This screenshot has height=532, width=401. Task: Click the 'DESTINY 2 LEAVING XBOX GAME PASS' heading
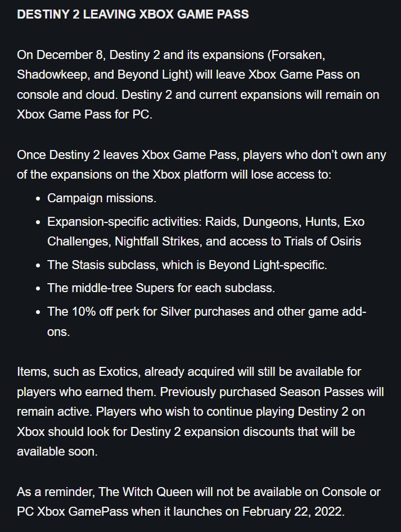(x=133, y=14)
